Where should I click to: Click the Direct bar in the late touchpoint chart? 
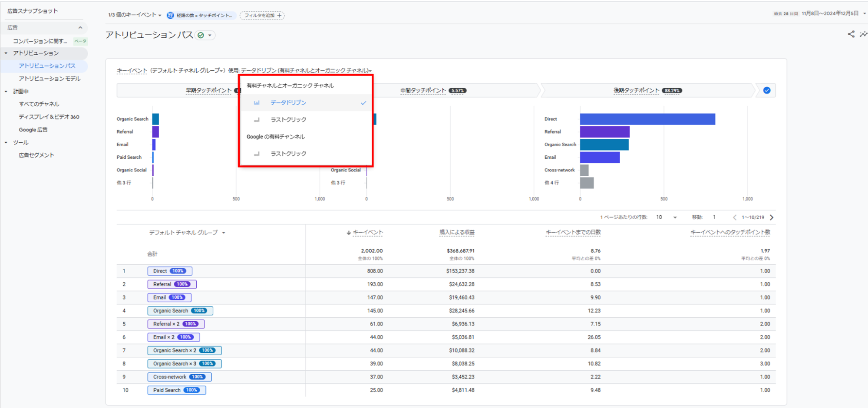coord(647,119)
